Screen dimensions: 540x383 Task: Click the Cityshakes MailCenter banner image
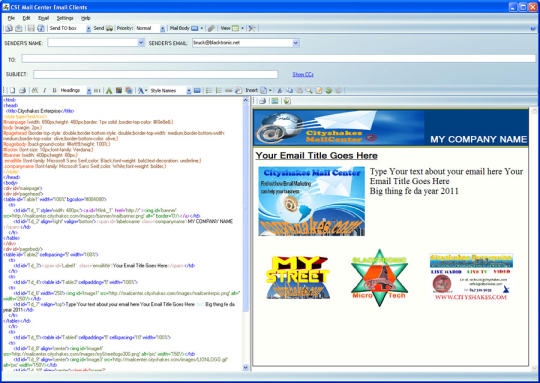point(339,127)
